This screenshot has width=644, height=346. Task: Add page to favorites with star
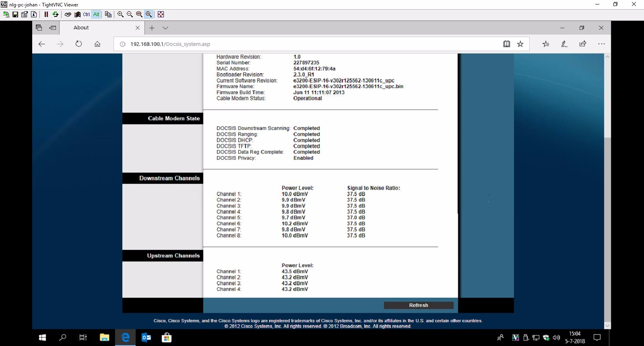(x=520, y=44)
